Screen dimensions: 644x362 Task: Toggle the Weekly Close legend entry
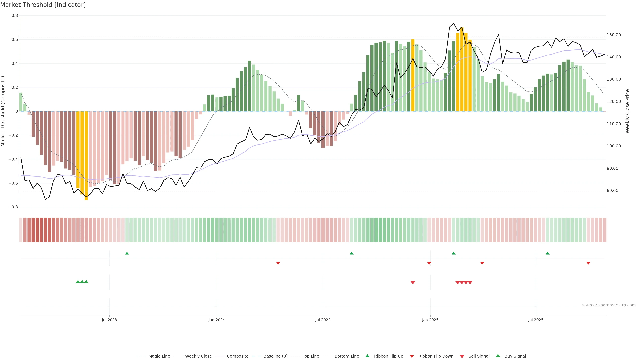coord(198,356)
